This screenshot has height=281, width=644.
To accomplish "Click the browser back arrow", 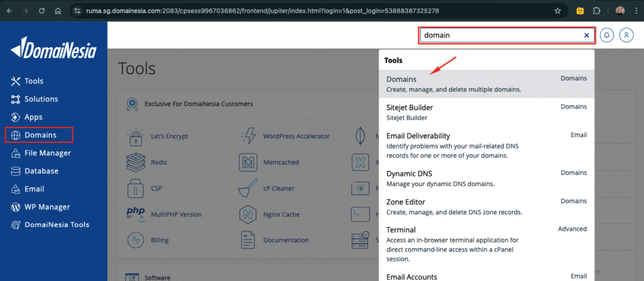I will pyautogui.click(x=9, y=11).
